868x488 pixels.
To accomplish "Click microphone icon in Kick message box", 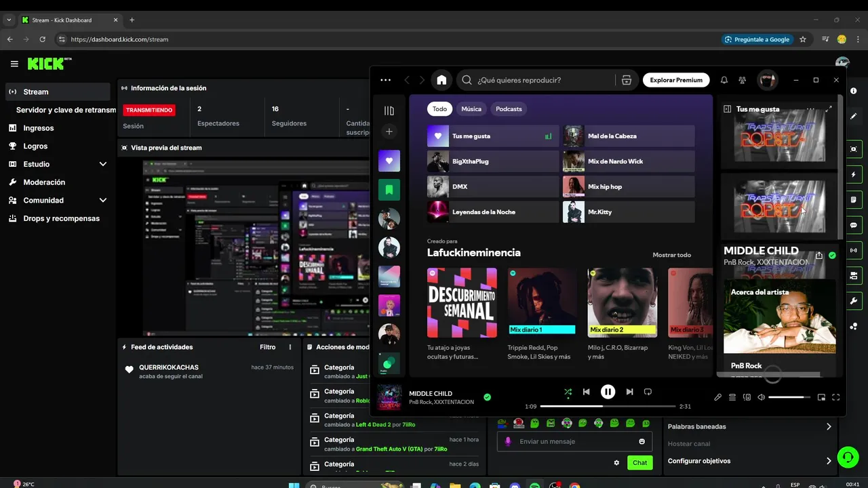I will (x=508, y=441).
